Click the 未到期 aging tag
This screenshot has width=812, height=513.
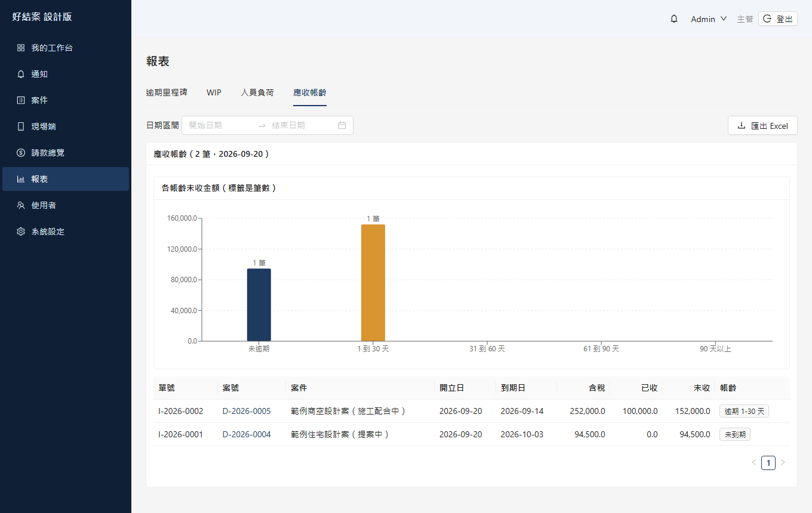click(735, 434)
